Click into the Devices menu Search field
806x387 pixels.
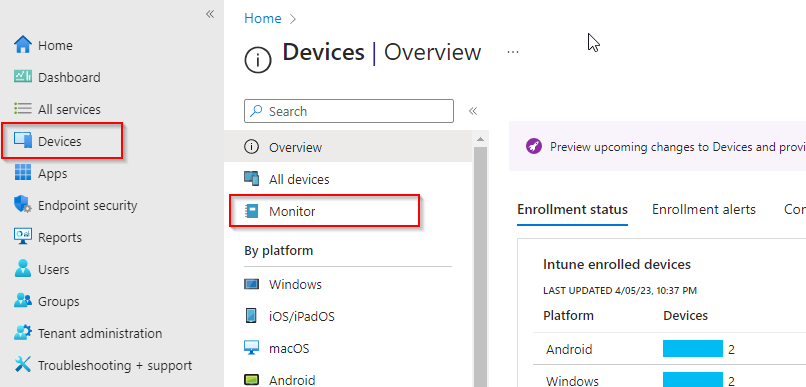[x=349, y=111]
